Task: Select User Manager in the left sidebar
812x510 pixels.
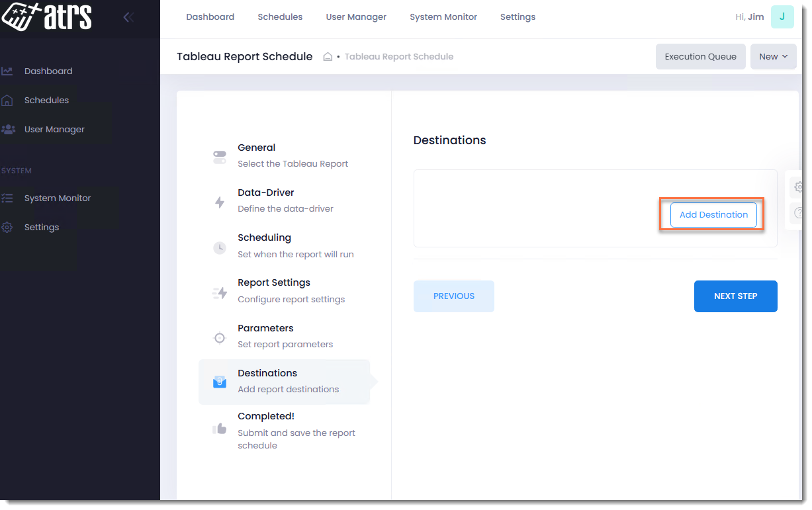Action: [54, 129]
